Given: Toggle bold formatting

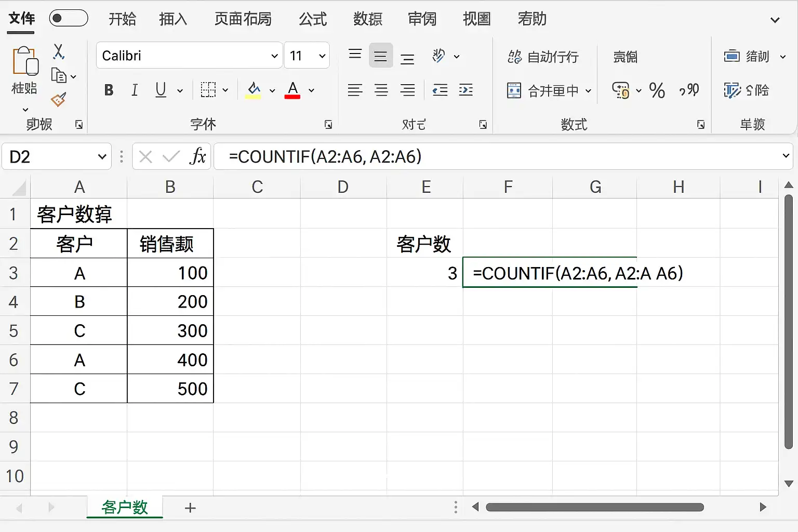Looking at the screenshot, I should pyautogui.click(x=108, y=90).
